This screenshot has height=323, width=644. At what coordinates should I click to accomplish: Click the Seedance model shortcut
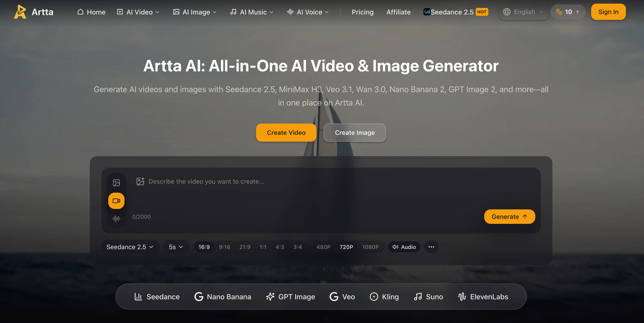click(157, 297)
